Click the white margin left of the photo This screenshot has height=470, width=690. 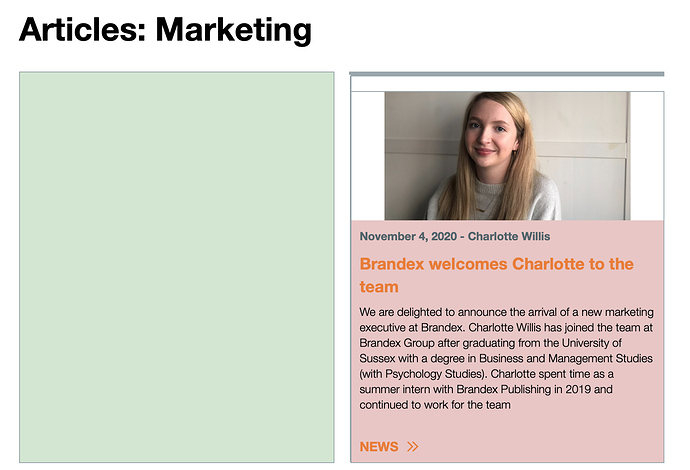pos(367,156)
